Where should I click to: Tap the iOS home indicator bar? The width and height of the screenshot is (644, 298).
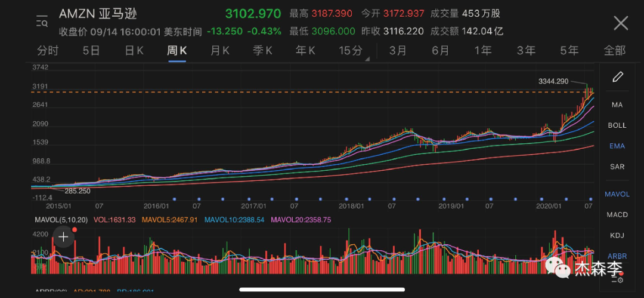point(321,290)
